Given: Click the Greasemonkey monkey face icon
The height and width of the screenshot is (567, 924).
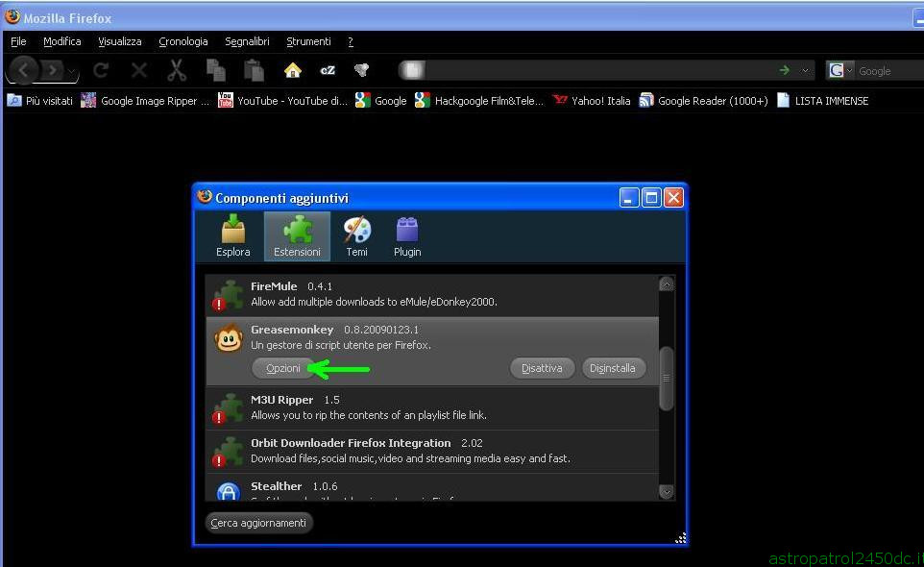Looking at the screenshot, I should 228,338.
